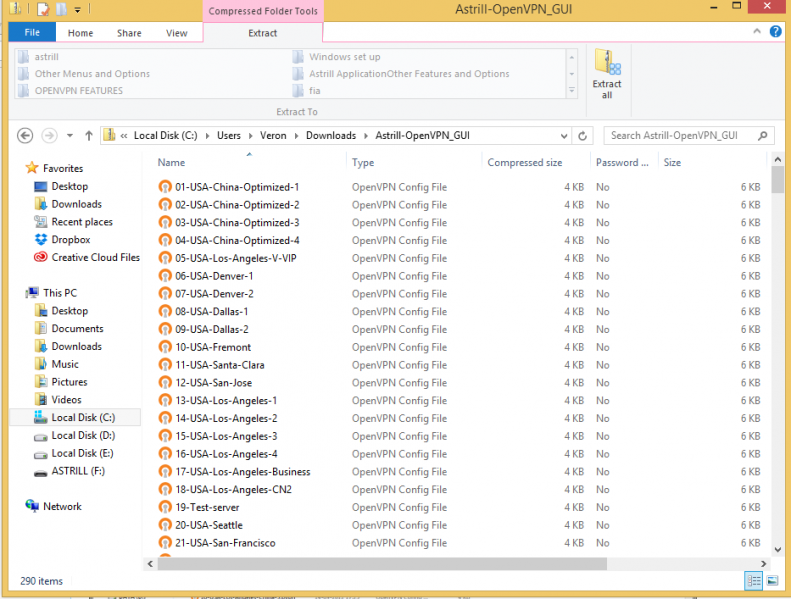The width and height of the screenshot is (791, 599).
Task: Select Local Disk (C:) in sidebar
Action: coord(75,417)
